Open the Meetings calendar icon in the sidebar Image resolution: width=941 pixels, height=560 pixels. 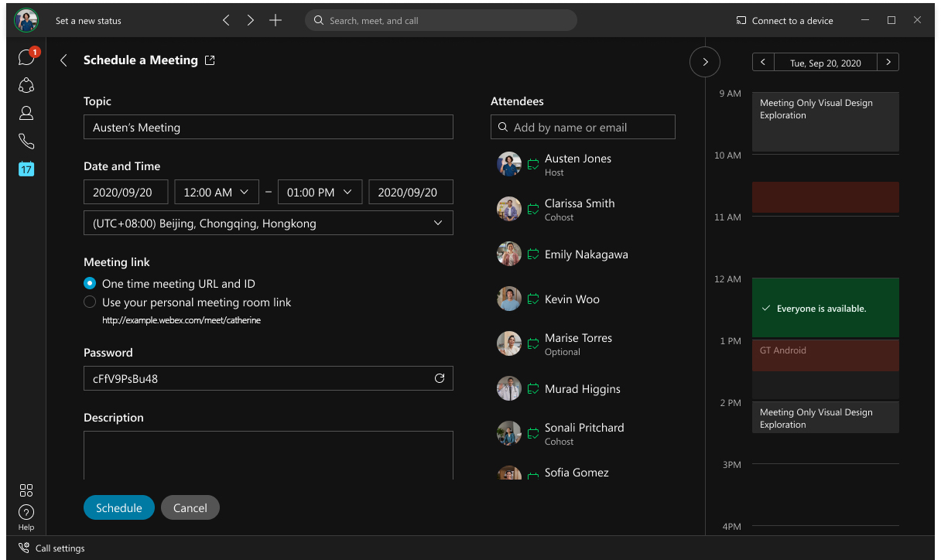pyautogui.click(x=26, y=169)
